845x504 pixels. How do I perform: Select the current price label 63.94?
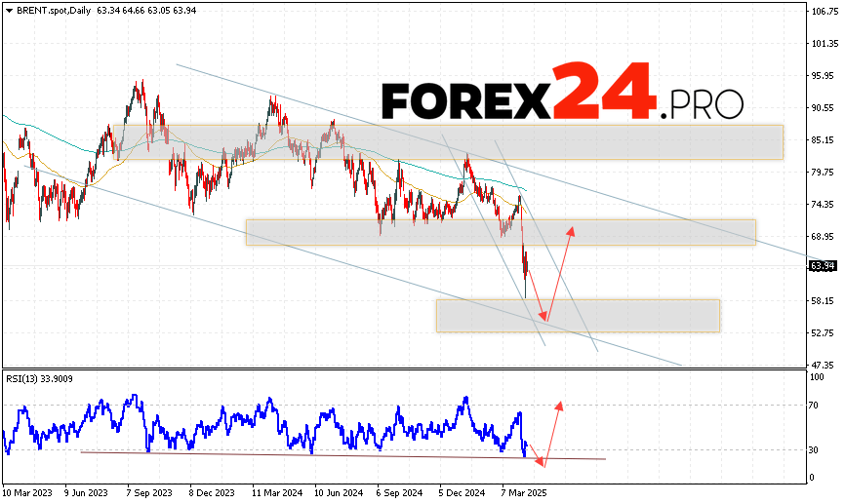[x=822, y=265]
